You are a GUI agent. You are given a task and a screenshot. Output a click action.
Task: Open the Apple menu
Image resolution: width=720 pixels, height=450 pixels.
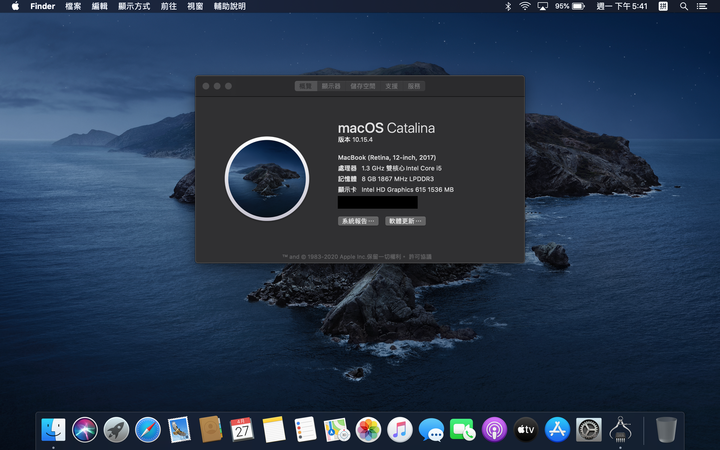15,6
